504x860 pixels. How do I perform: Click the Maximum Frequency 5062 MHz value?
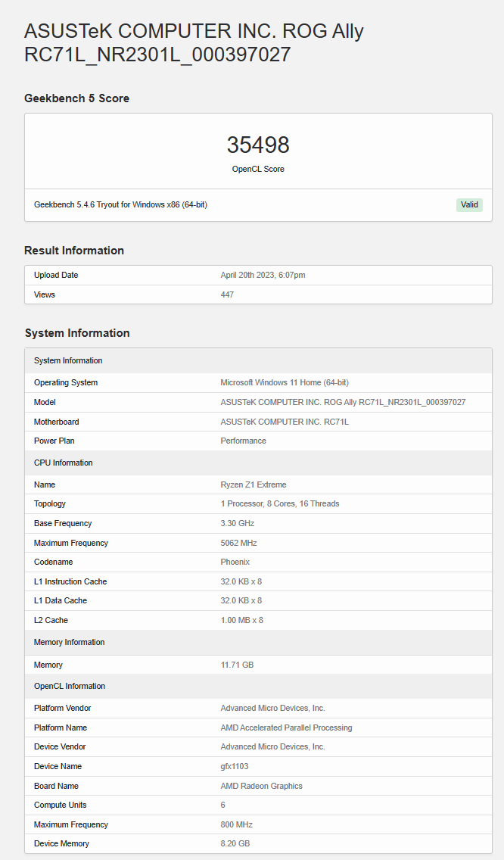(238, 543)
